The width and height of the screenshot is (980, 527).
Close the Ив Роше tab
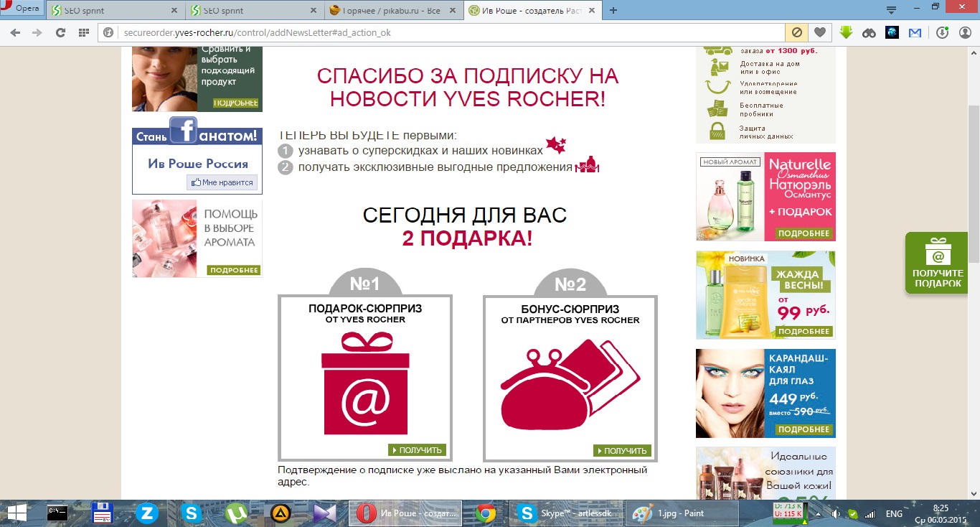coord(590,11)
